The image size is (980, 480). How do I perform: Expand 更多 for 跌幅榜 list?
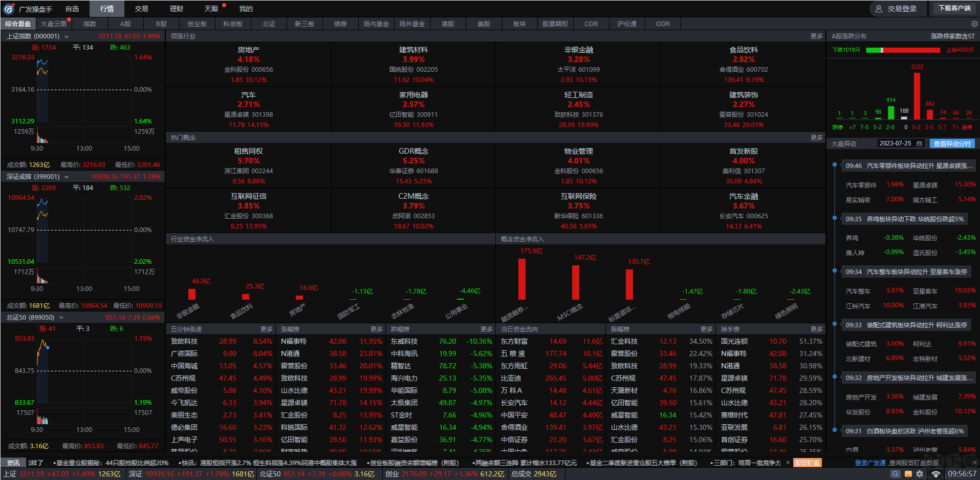(487, 329)
